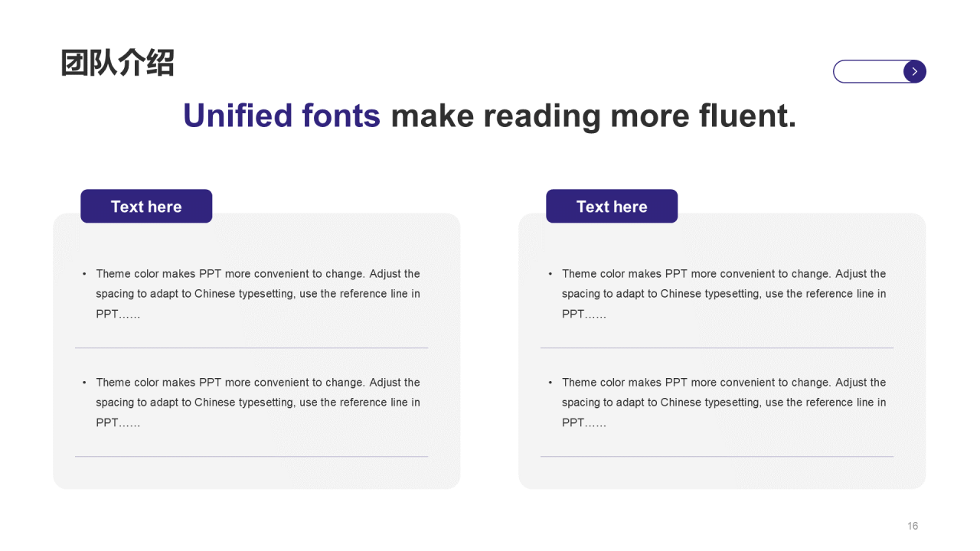980x551 pixels.
Task: Select the 团队介绍 slide title
Action: pos(118,63)
